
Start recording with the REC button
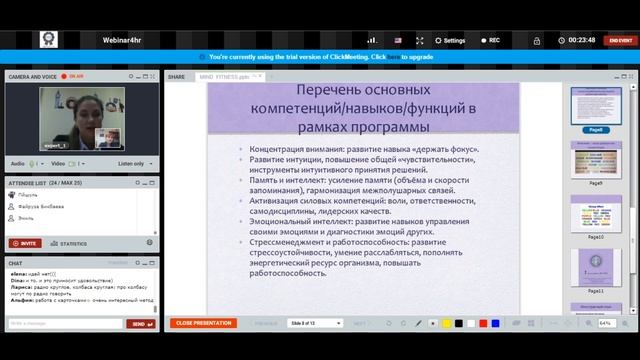[x=490, y=40]
